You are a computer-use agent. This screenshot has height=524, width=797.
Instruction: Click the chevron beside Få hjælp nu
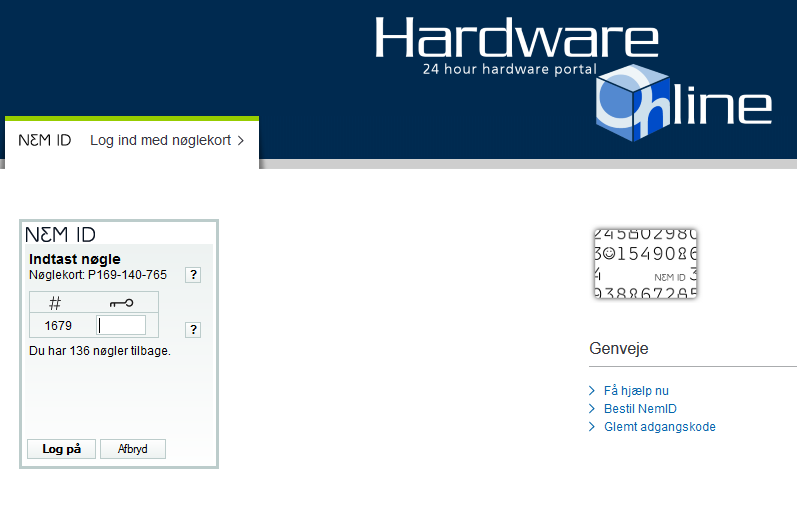[592, 391]
